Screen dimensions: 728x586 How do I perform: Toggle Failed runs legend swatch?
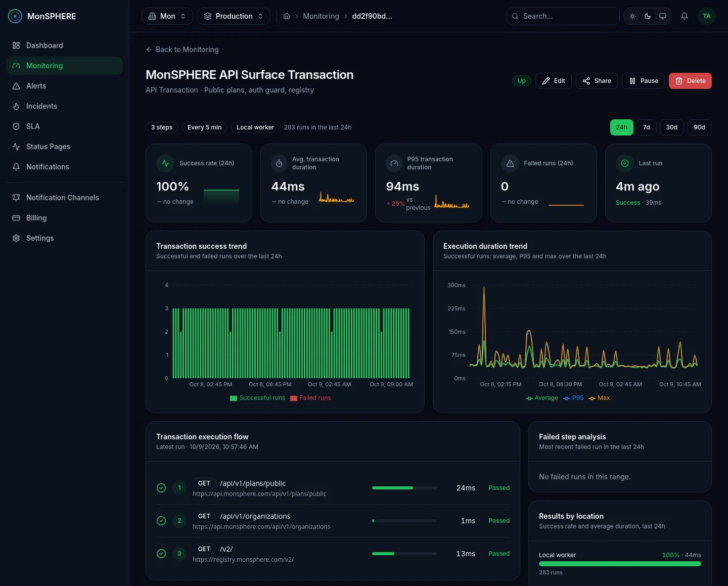(x=294, y=398)
